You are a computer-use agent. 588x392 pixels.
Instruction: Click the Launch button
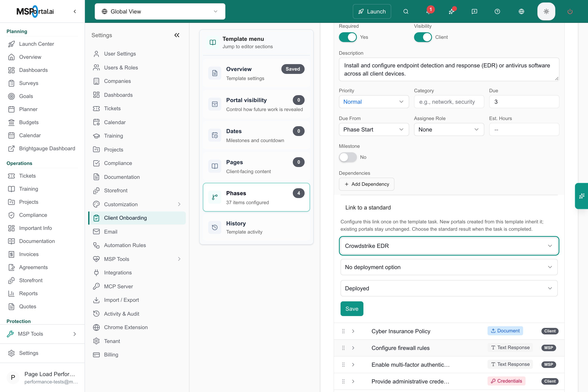point(372,11)
